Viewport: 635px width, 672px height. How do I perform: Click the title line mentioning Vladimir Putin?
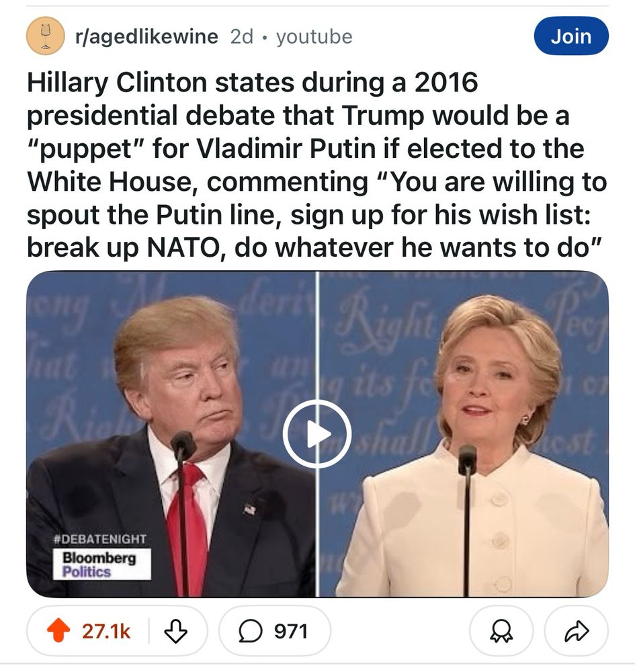(x=306, y=149)
